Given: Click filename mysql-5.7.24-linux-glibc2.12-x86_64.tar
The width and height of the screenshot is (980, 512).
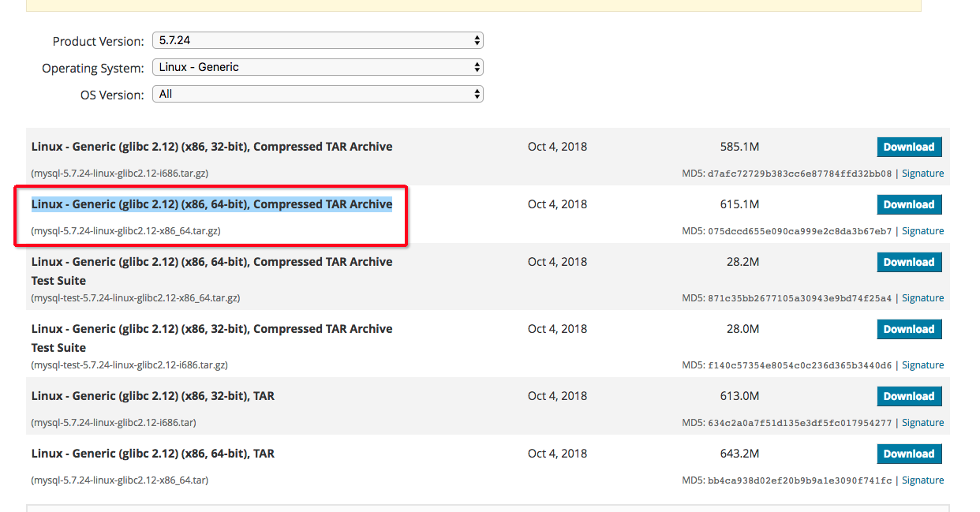Looking at the screenshot, I should tap(120, 480).
